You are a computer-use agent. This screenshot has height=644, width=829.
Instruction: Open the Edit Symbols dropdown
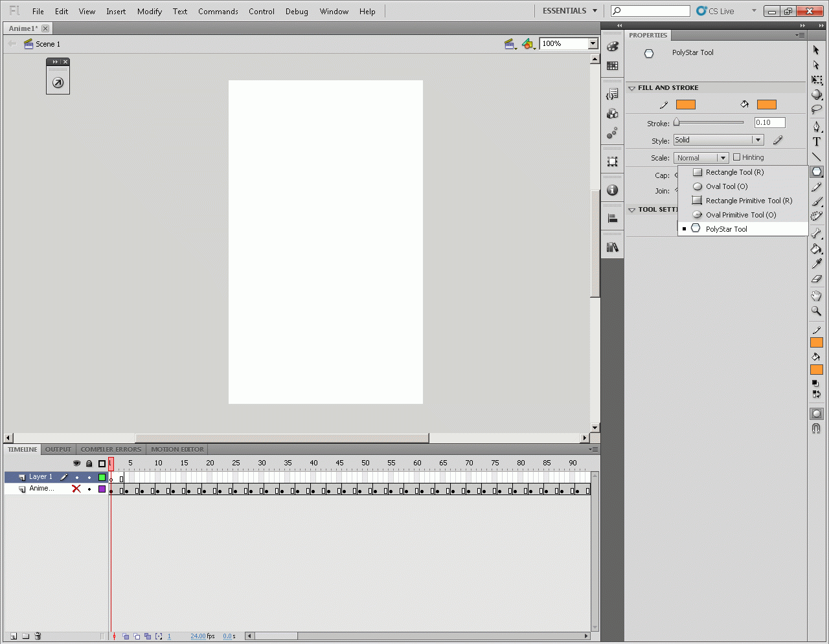pos(528,44)
